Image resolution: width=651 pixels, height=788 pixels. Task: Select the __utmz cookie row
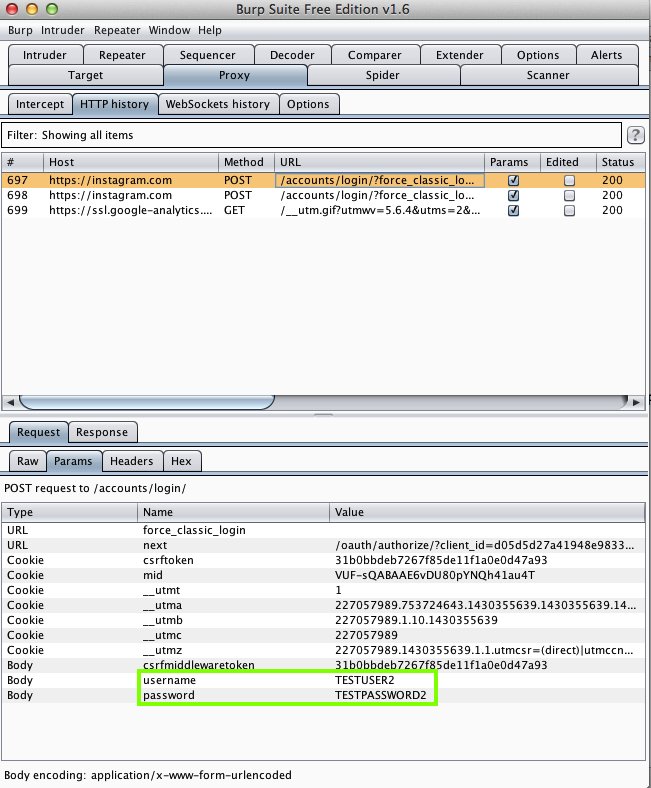(323, 650)
